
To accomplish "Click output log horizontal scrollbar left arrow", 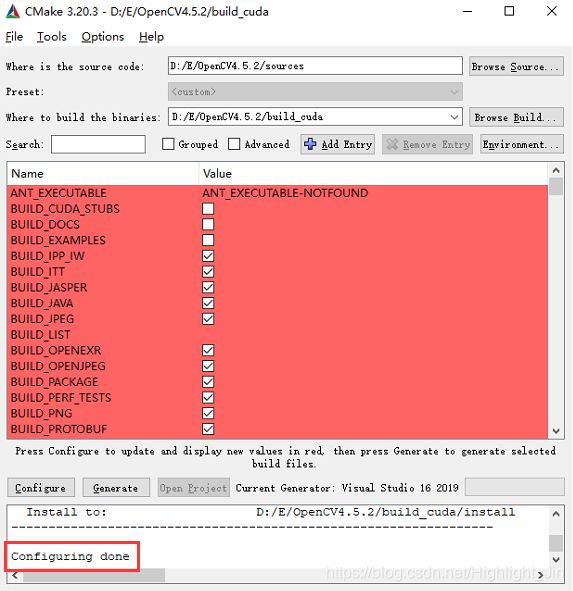I will point(15,575).
